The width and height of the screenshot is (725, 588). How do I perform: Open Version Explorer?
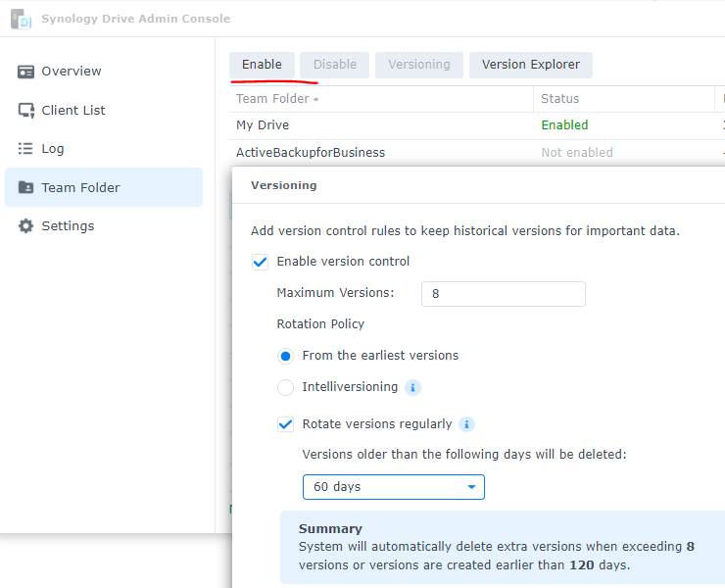point(531,65)
